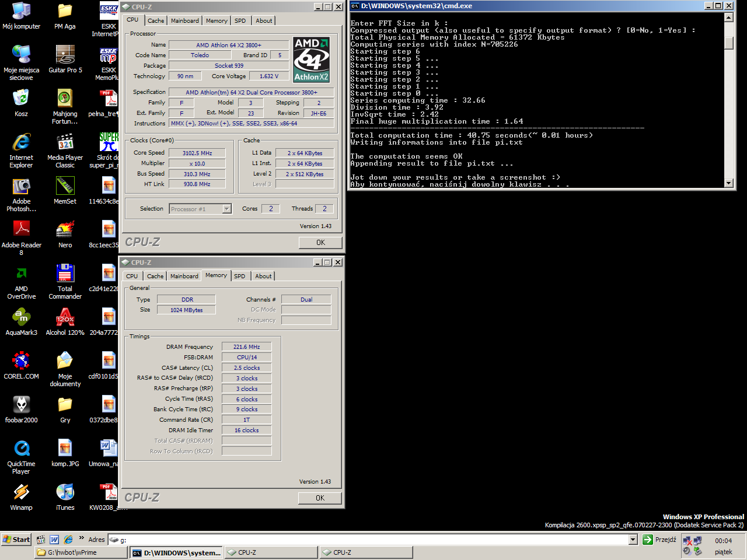This screenshot has width=747, height=560.
Task: Launch Guitar Pro 5 desktop shortcut
Action: 65,60
